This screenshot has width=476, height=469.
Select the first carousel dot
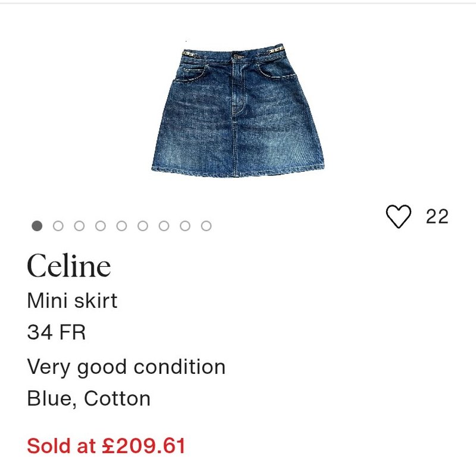(37, 226)
